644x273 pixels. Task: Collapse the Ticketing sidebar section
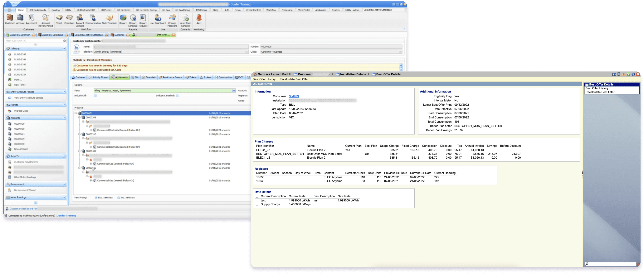(64, 48)
